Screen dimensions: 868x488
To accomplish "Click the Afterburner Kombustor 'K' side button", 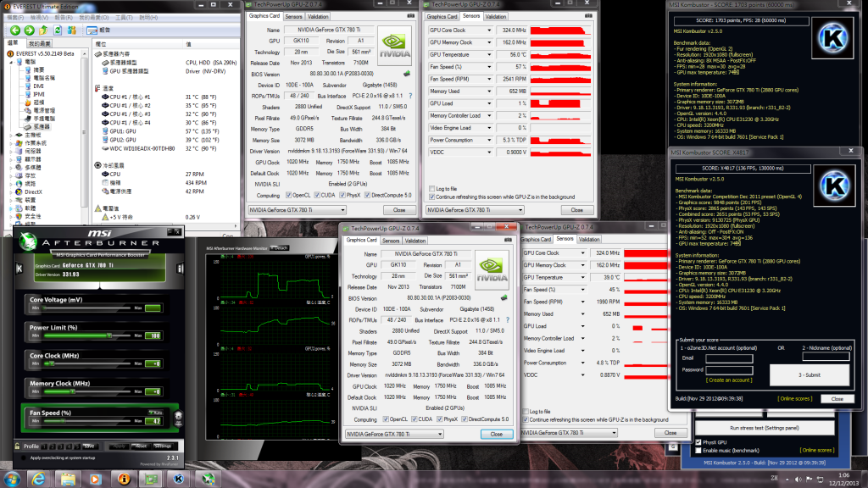I will (x=19, y=269).
